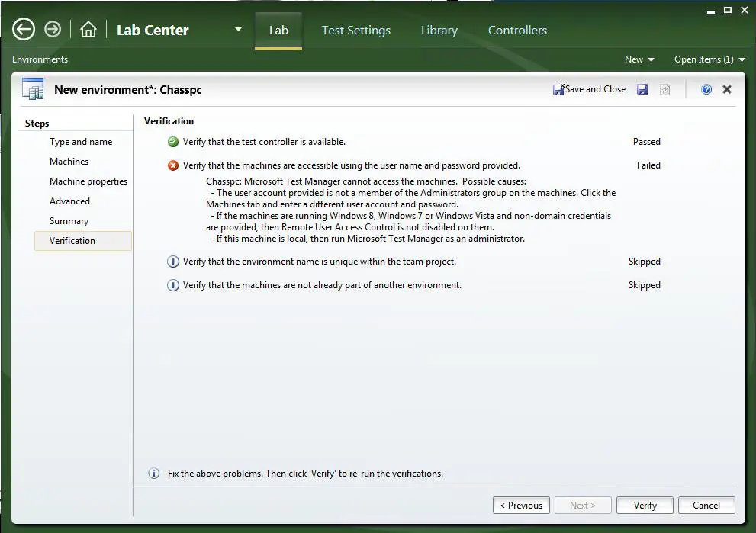
Task: Open the Home icon
Action: pyautogui.click(x=88, y=30)
